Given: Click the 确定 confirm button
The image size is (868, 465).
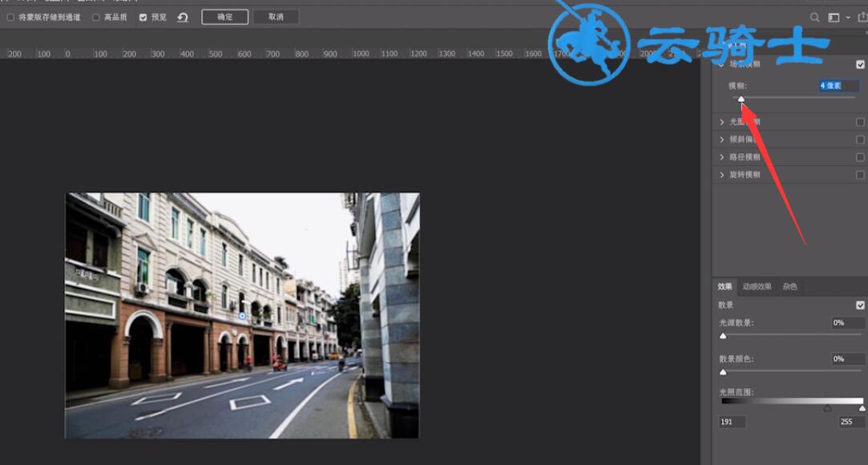Looking at the screenshot, I should tap(224, 17).
